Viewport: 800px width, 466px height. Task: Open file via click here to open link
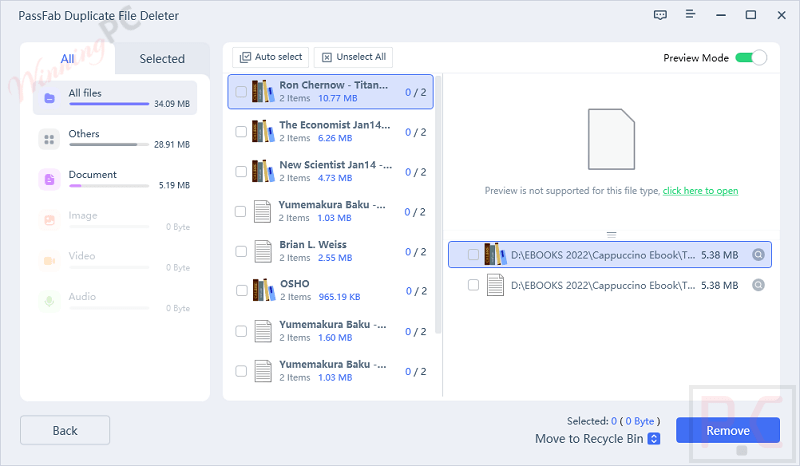[x=700, y=190]
